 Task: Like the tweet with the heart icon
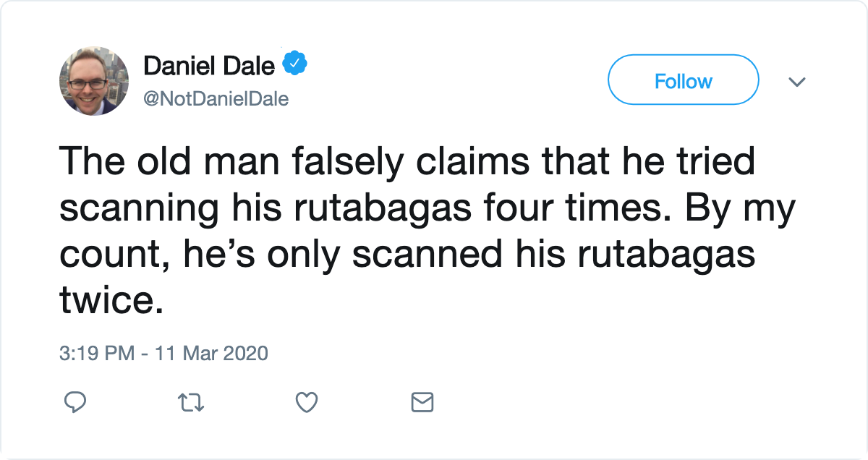click(x=307, y=401)
